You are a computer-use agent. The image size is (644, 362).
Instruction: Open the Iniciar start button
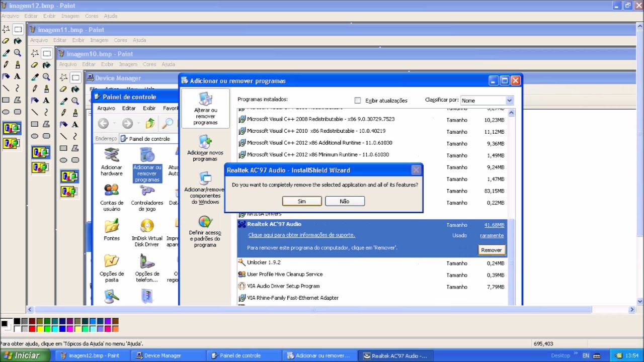coord(25,355)
